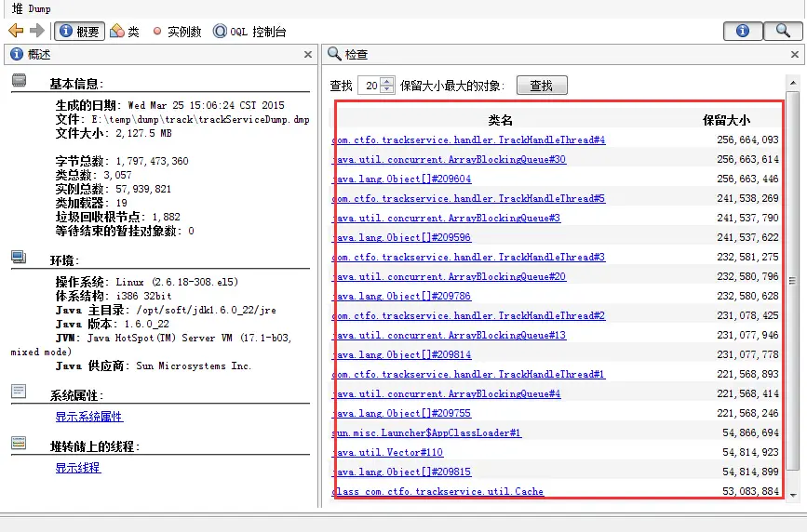Toggle the info panel button at top right
The image size is (807, 532).
[743, 32]
